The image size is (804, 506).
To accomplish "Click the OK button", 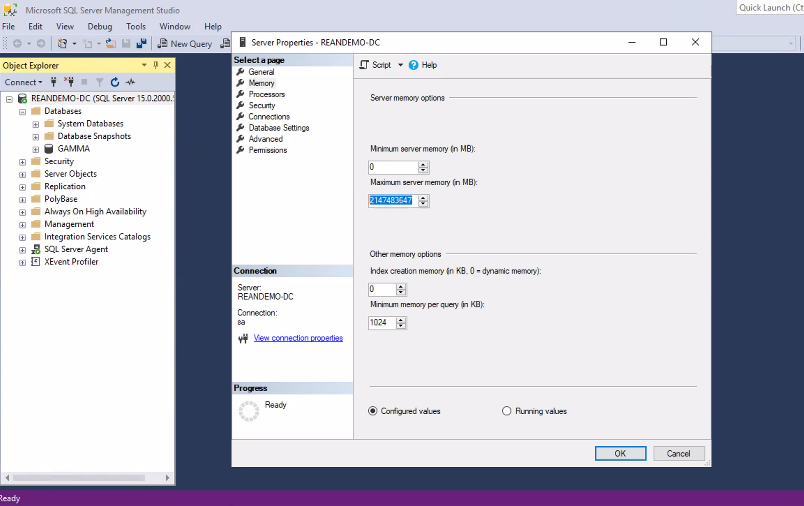I will click(x=620, y=453).
